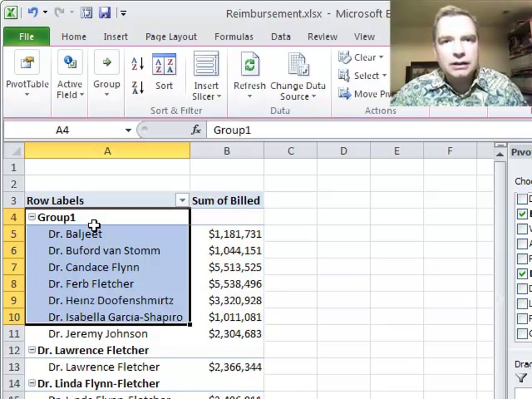This screenshot has width=532, height=399.
Task: Open the View tab
Action: point(365,37)
